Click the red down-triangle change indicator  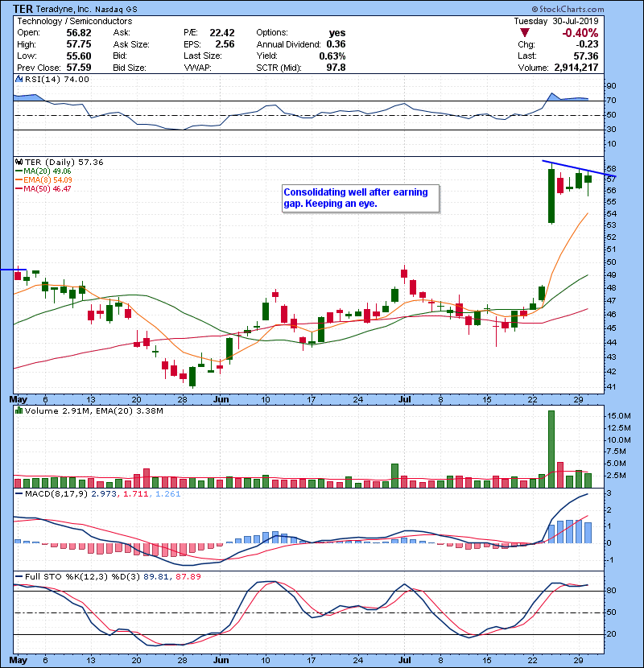click(525, 33)
